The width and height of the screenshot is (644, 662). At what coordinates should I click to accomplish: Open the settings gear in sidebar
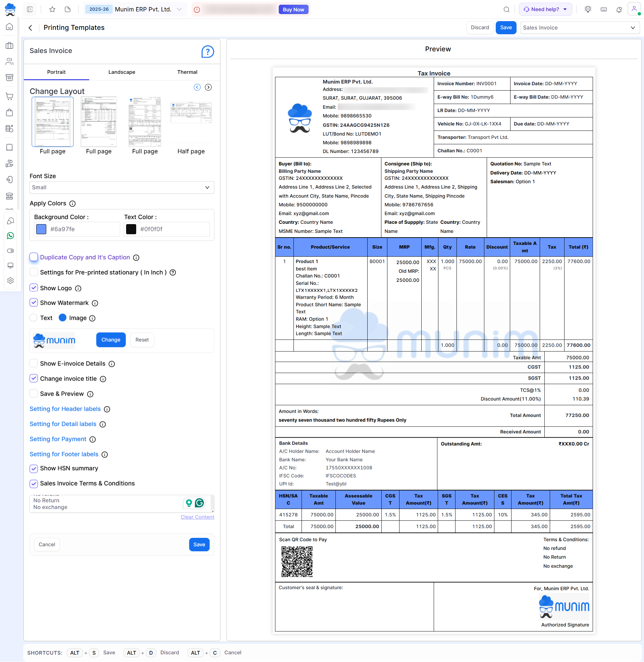(10, 281)
